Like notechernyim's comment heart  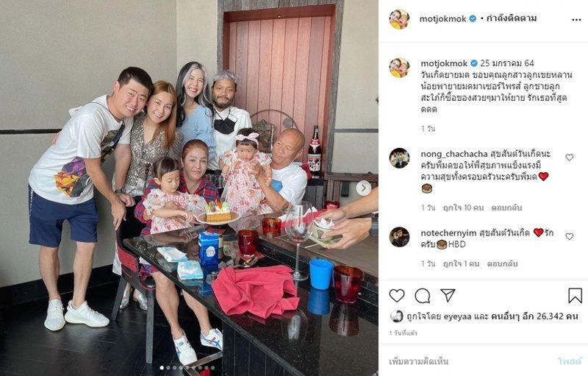point(569,236)
